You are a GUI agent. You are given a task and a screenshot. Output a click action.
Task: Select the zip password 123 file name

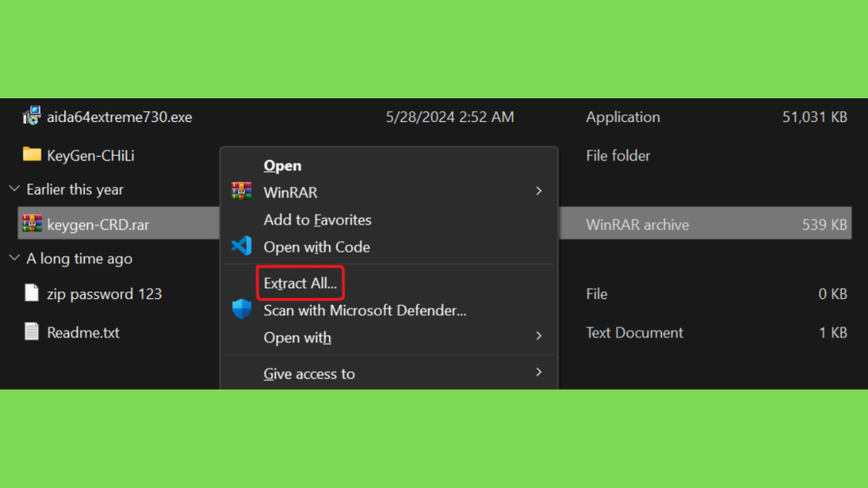coord(104,294)
